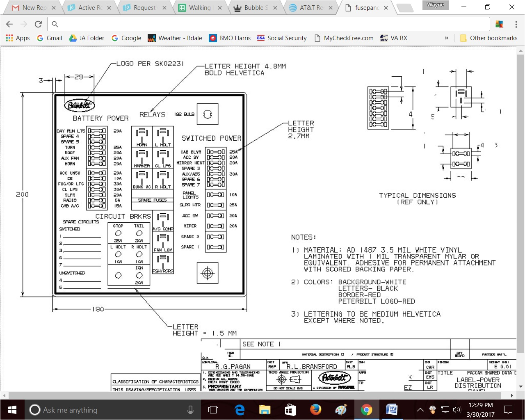The height and width of the screenshot is (420, 525).
Task: Open the Chrome three-dot menu
Action: coord(516,24)
